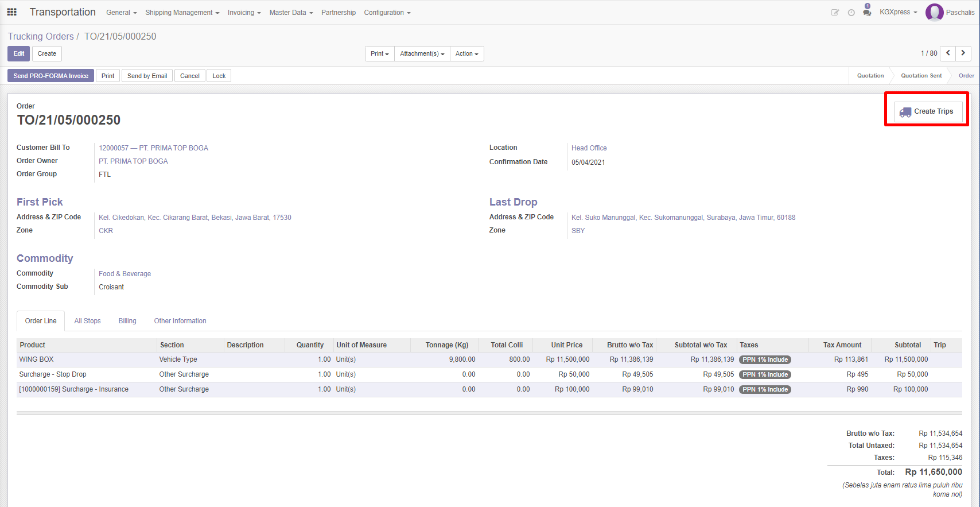Open the Head Office location link
The height and width of the screenshot is (507, 980).
coord(589,148)
